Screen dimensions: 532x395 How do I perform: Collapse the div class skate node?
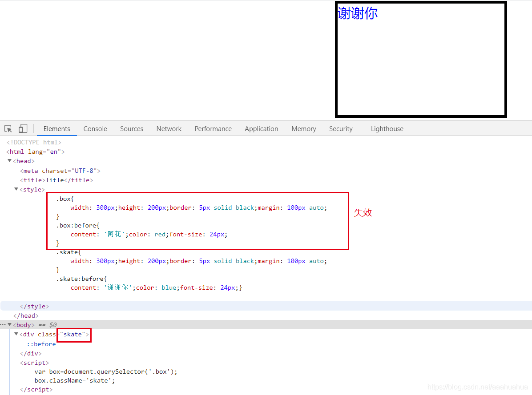pyautogui.click(x=16, y=335)
